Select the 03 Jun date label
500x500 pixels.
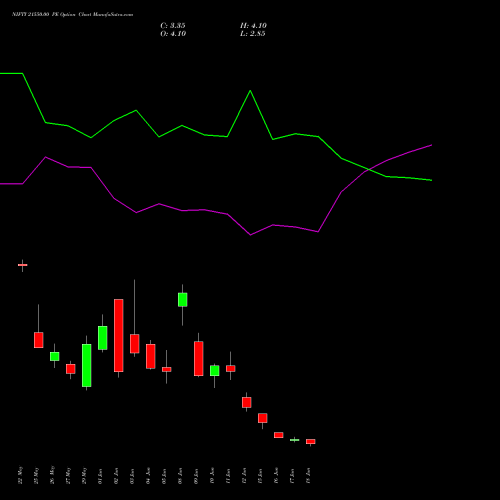click(x=132, y=476)
